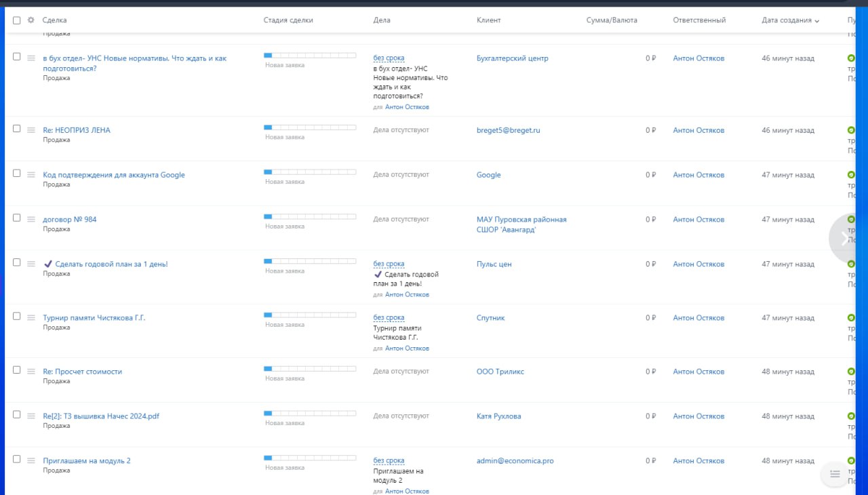Image resolution: width=868 pixels, height=495 pixels.
Task: Open the grid settings gear in header
Action: [x=31, y=20]
